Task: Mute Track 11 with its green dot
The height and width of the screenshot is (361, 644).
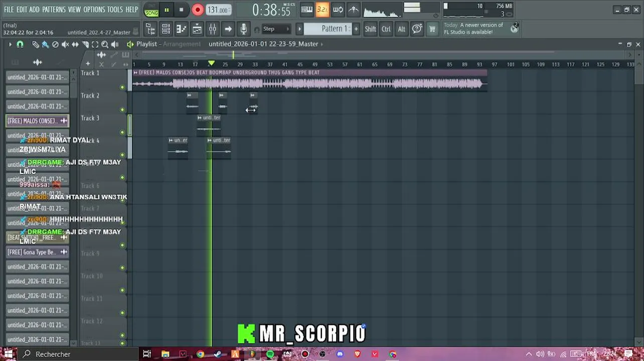Action: point(122,313)
